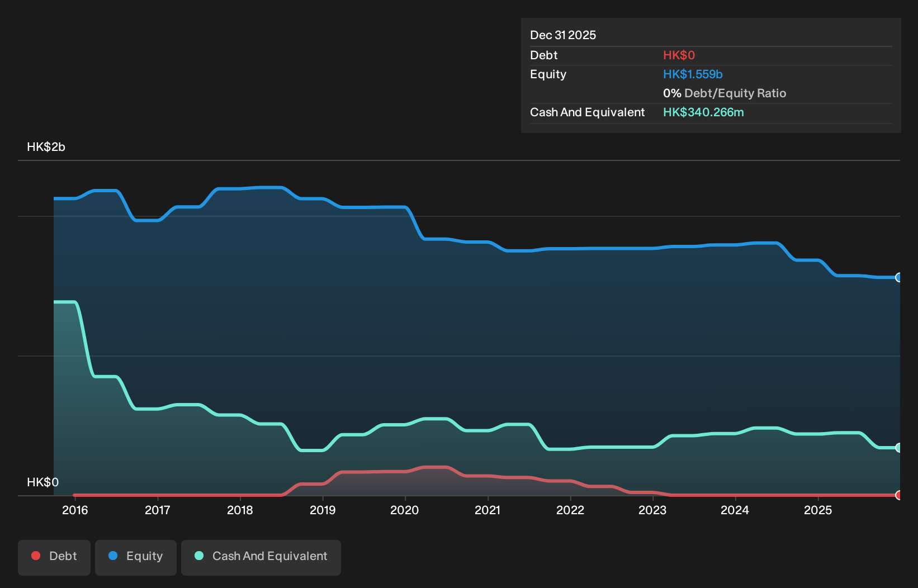Toggle Cash And Equivalent legend button

(261, 557)
